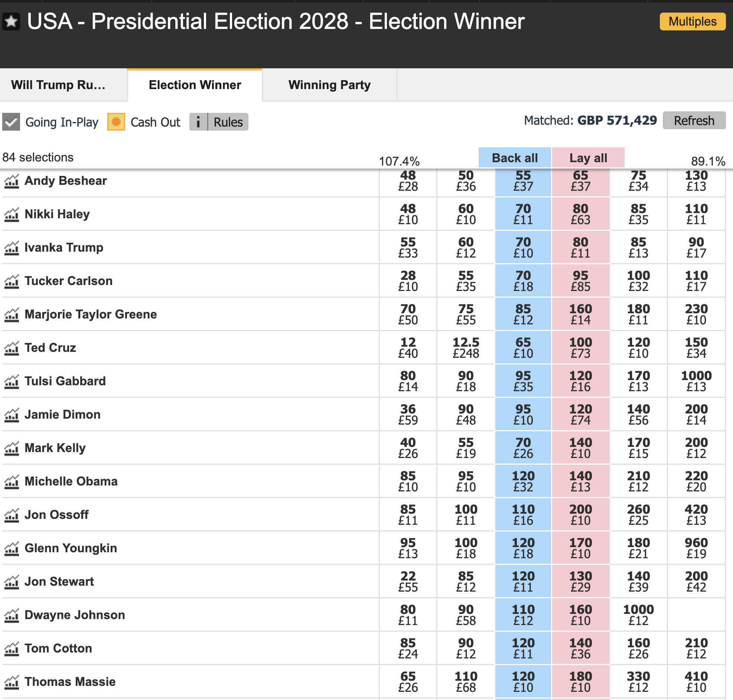Refresh the market odds
The image size is (733, 700).
click(694, 121)
